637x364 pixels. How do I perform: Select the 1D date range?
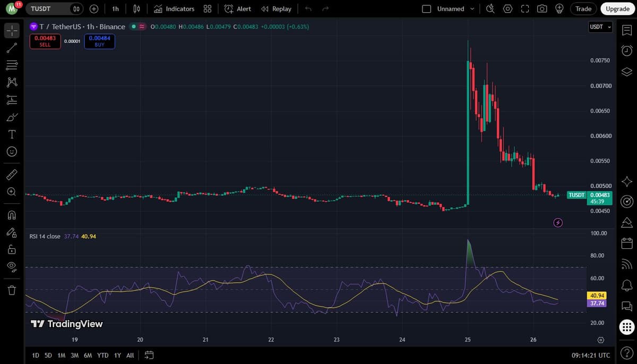tap(36, 355)
